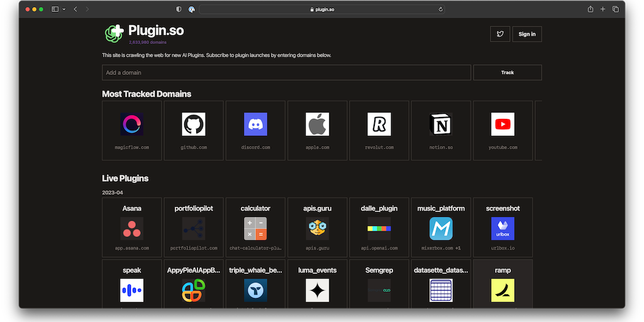Open the GitHub tracked domain tile
The width and height of the screenshot is (644, 322).
194,130
